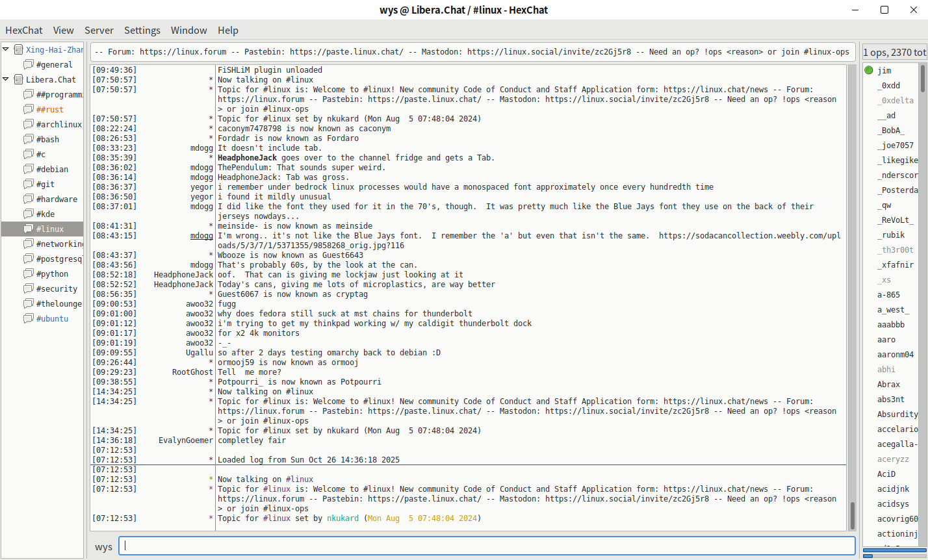
Task: Click the nkukard nickname in last topic line
Action: pyautogui.click(x=342, y=518)
